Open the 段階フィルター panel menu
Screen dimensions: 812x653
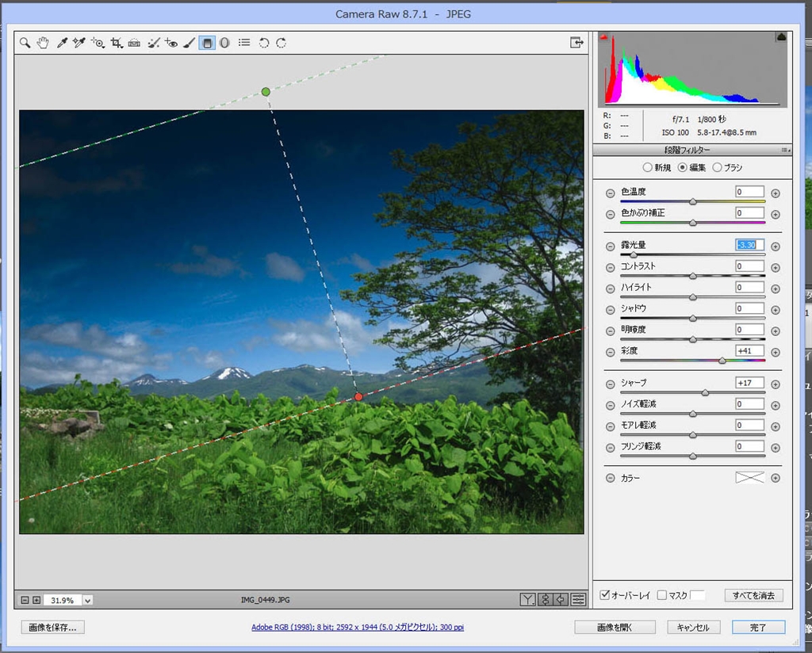click(785, 150)
